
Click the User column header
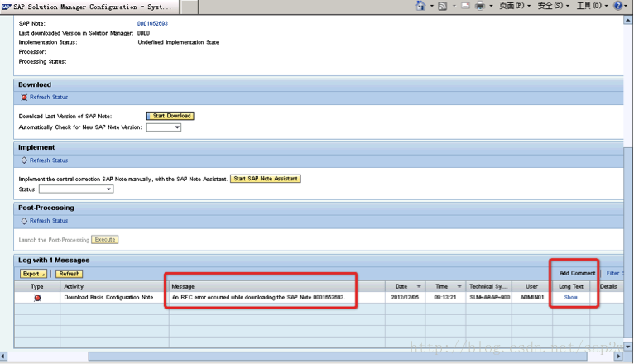(531, 286)
